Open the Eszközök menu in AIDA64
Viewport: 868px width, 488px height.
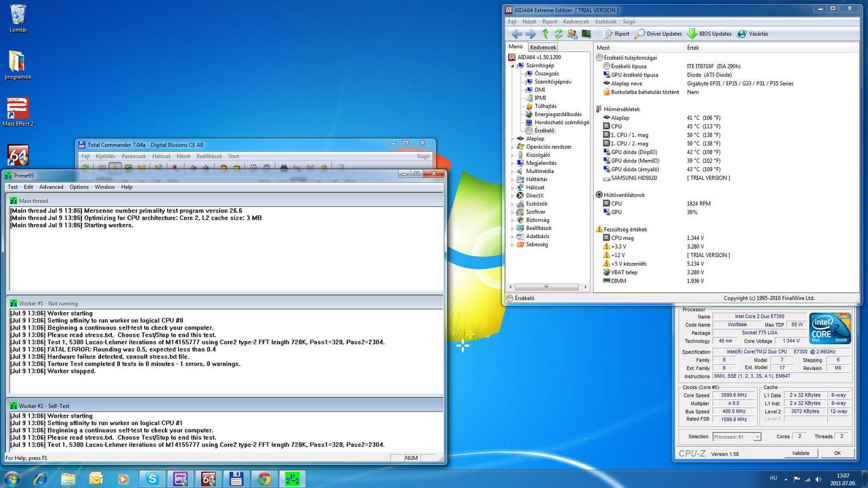[x=606, y=22]
